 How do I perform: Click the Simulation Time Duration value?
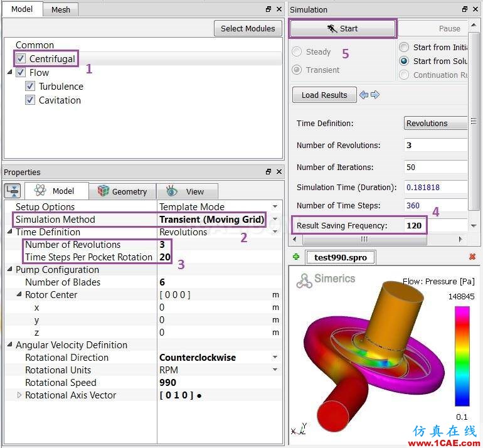pos(423,187)
